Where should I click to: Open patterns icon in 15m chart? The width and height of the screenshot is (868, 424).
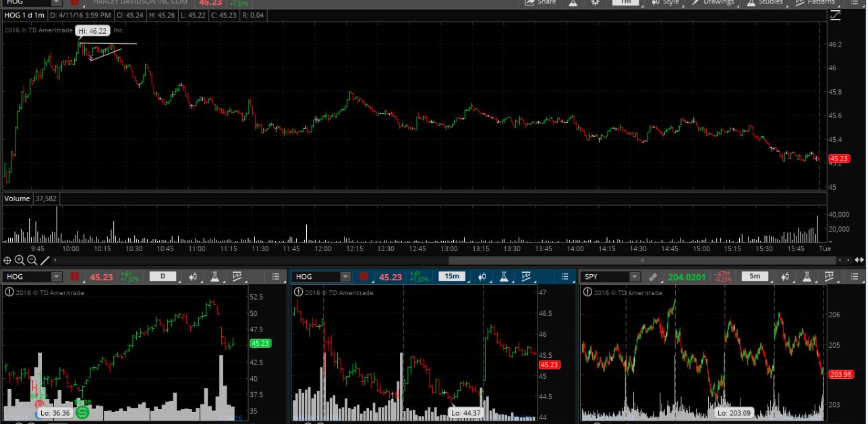pos(526,277)
